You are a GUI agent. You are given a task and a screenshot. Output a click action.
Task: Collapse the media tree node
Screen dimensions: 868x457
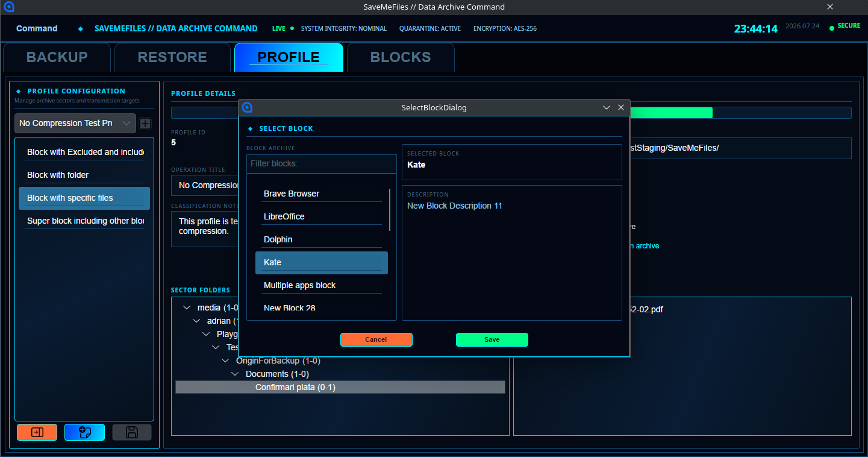tap(187, 307)
